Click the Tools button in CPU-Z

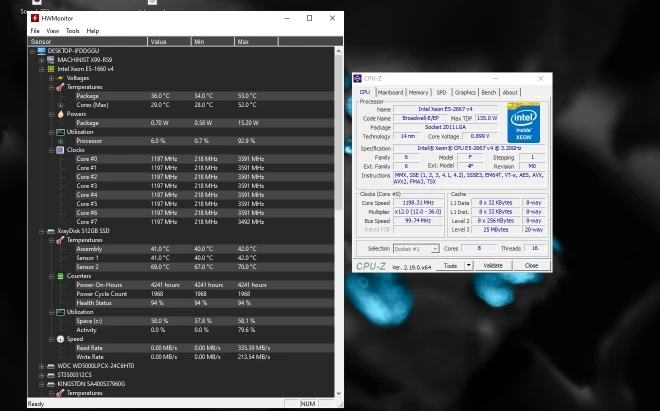coord(450,266)
